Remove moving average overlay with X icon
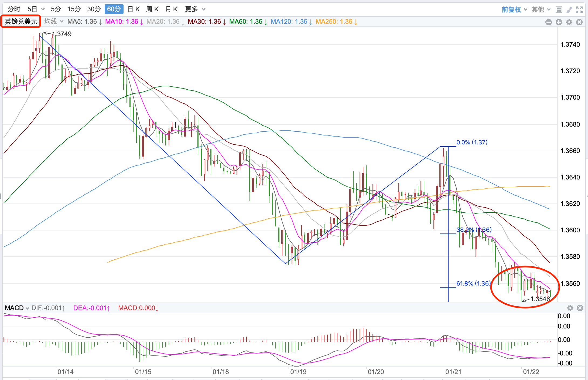The height and width of the screenshot is (380, 588). tap(579, 22)
